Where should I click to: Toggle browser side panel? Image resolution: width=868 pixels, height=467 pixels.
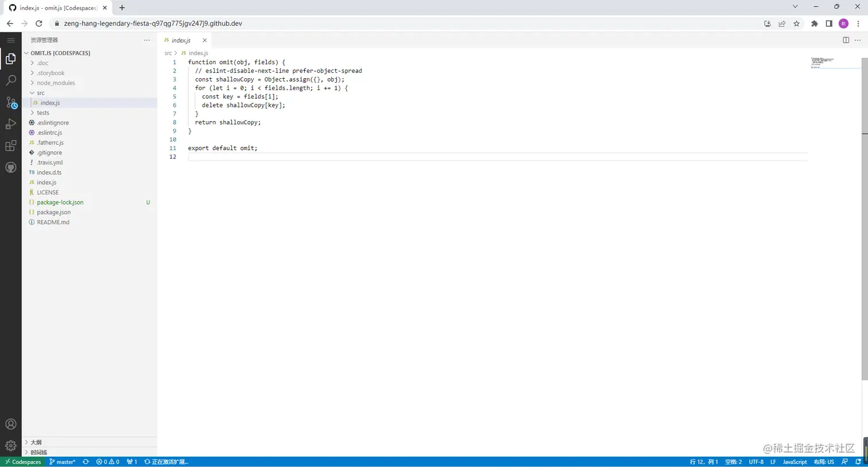tap(829, 24)
